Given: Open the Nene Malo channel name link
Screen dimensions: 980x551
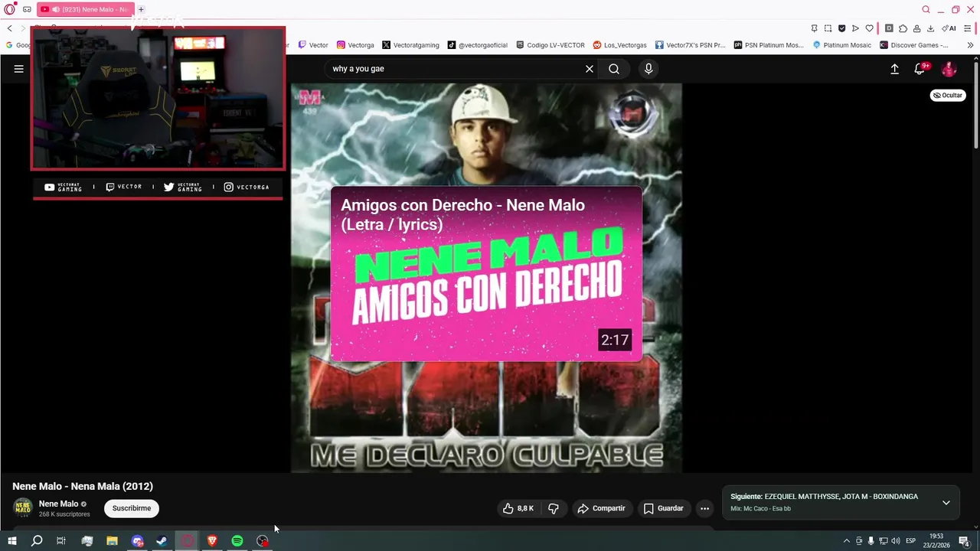Looking at the screenshot, I should click(x=58, y=504).
